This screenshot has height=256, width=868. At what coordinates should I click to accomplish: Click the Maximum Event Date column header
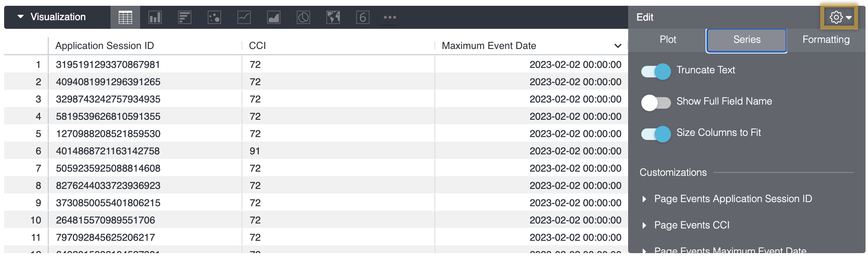tap(489, 46)
